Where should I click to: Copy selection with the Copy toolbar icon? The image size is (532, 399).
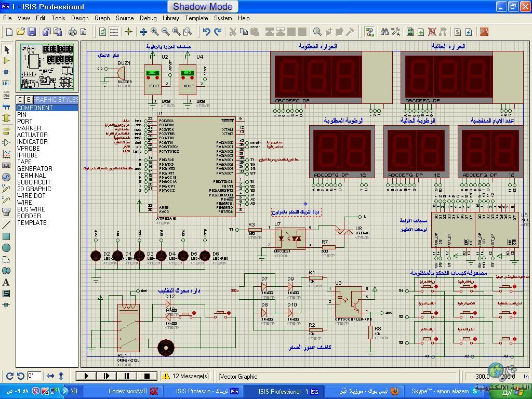point(244,32)
